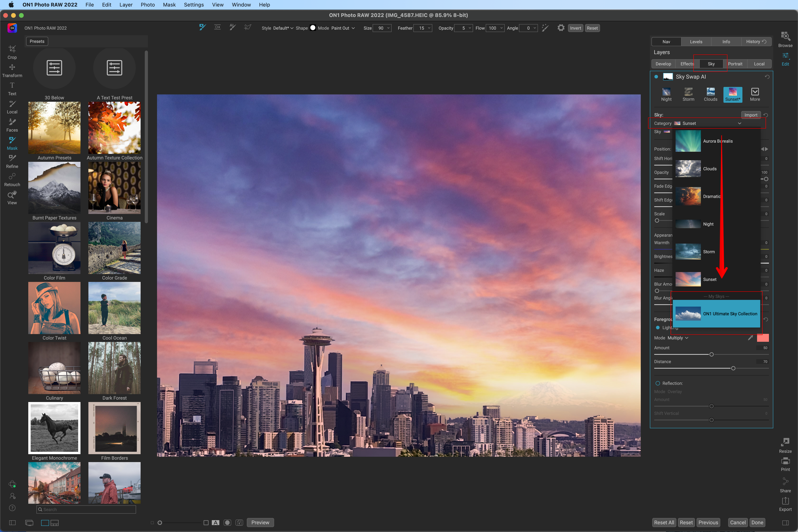This screenshot has width=798, height=532.
Task: Disable the Foreground Lighting option
Action: pyautogui.click(x=658, y=327)
